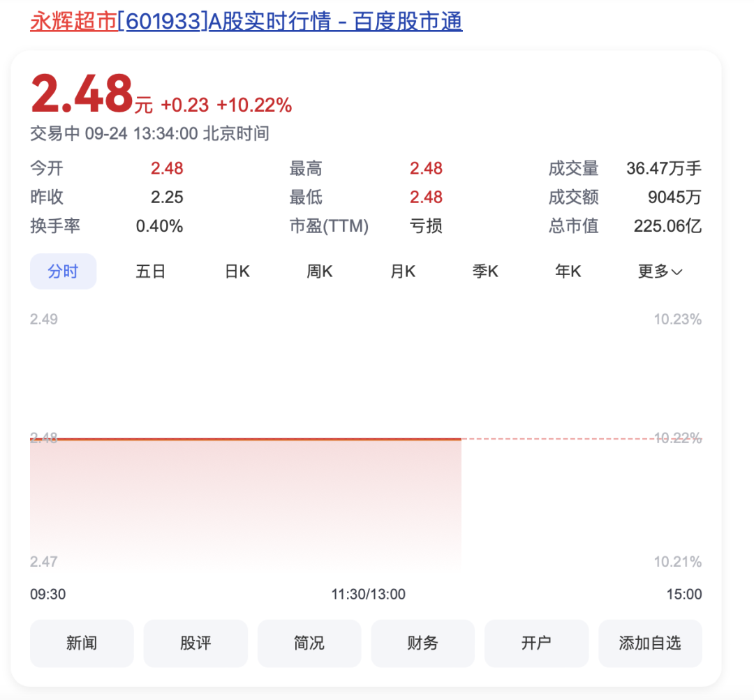Open the 财务 financials button
The height and width of the screenshot is (700, 754).
click(422, 643)
